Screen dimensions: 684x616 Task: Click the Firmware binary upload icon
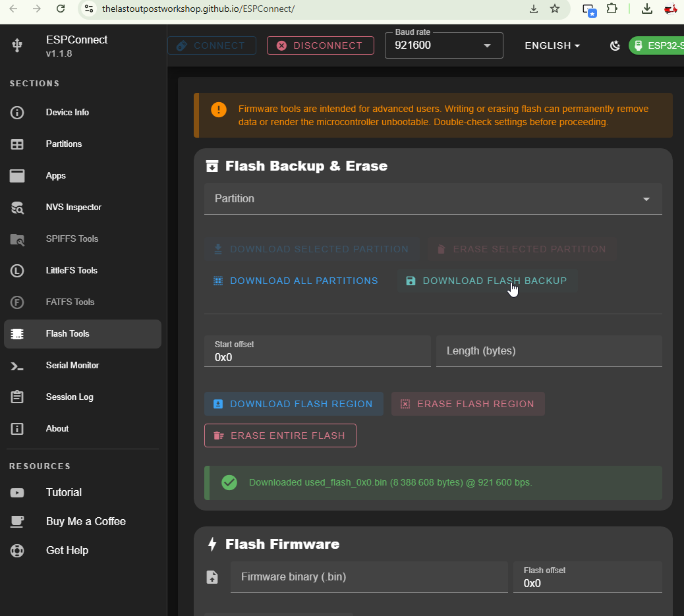pos(212,577)
